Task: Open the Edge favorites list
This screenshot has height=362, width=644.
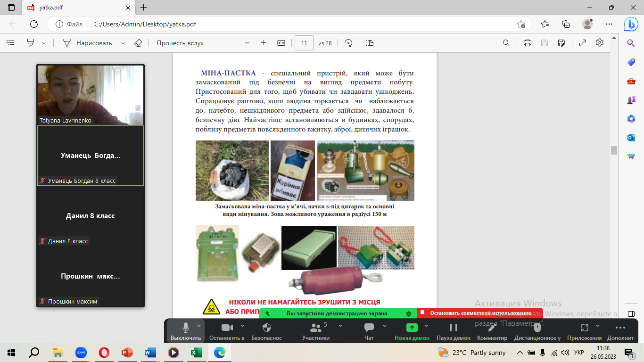Action: click(x=545, y=24)
